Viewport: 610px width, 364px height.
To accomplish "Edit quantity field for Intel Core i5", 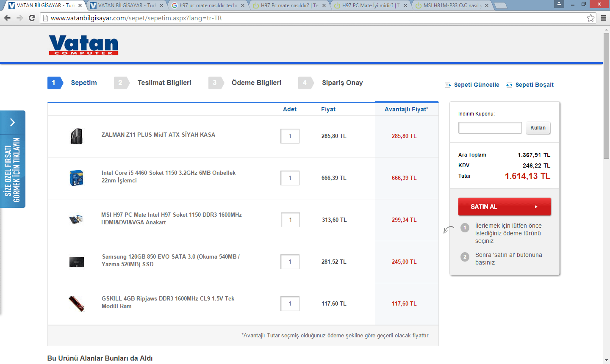I will pyautogui.click(x=290, y=178).
